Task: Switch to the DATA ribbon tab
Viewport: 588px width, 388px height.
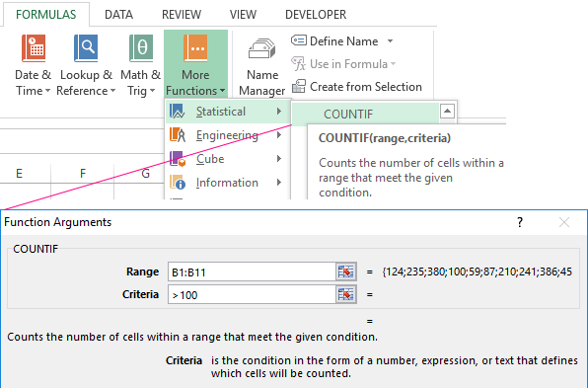Action: tap(118, 15)
